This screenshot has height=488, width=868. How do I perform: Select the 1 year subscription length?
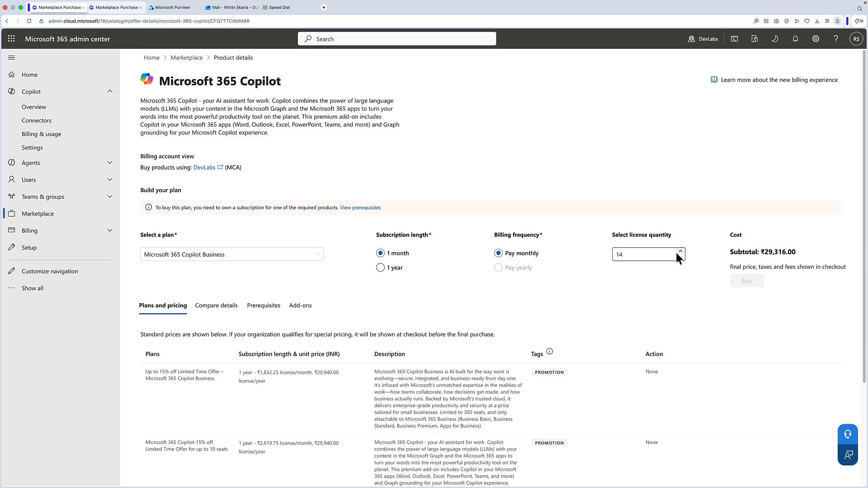(380, 267)
